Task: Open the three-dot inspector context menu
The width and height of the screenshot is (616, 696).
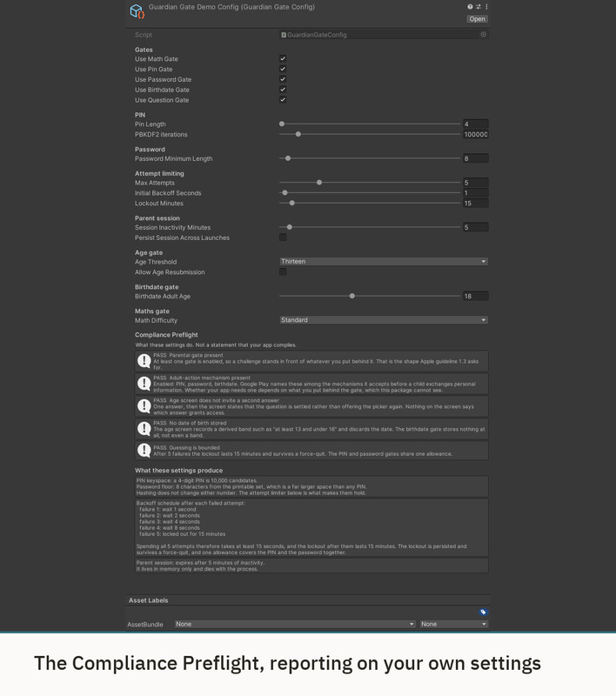Action: pos(486,7)
